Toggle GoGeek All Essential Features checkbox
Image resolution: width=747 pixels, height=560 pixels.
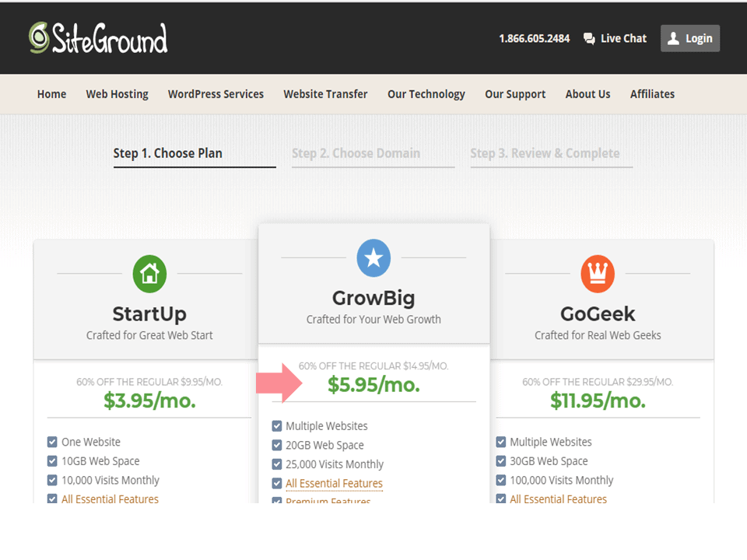point(500,499)
